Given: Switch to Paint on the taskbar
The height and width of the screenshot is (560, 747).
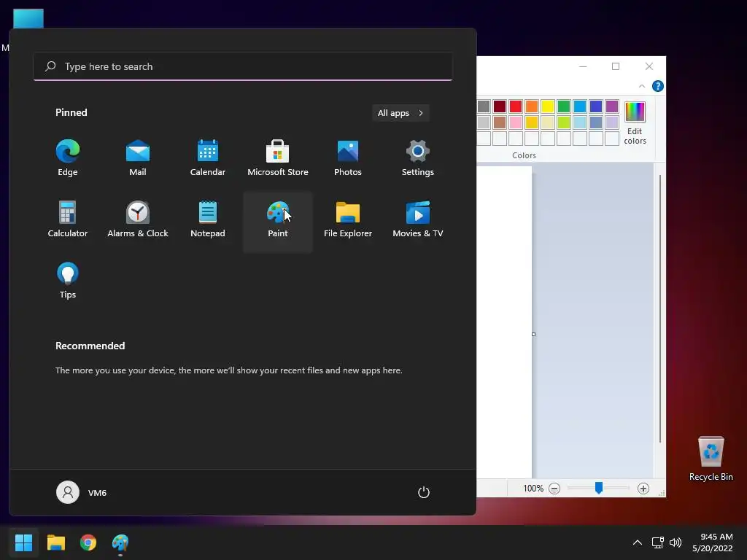Looking at the screenshot, I should [120, 542].
